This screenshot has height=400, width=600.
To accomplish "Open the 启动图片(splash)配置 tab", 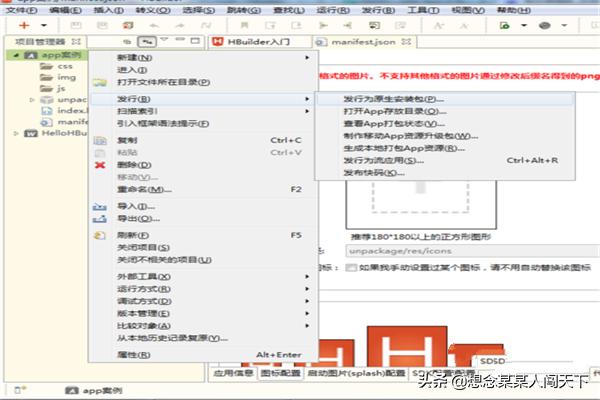I will click(x=357, y=372).
